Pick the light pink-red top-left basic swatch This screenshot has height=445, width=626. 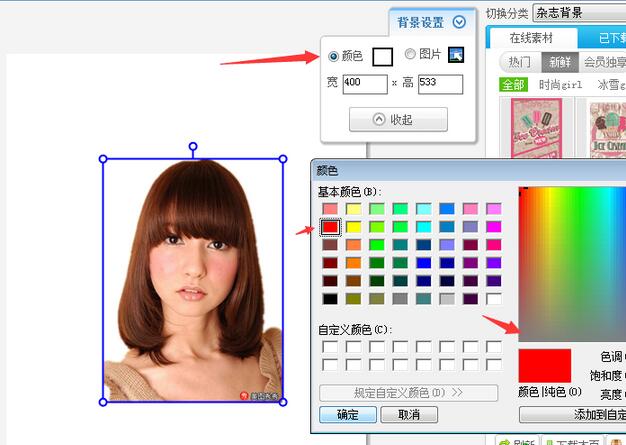click(330, 209)
